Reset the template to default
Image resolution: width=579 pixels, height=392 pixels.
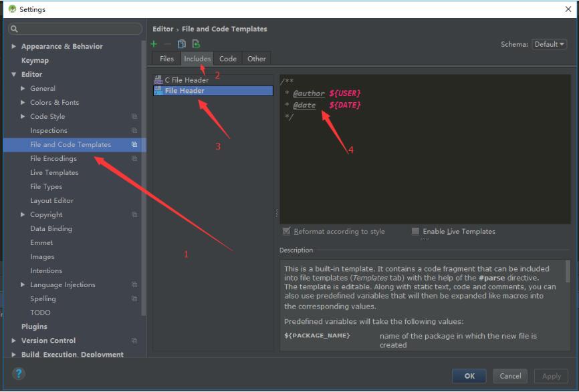195,43
